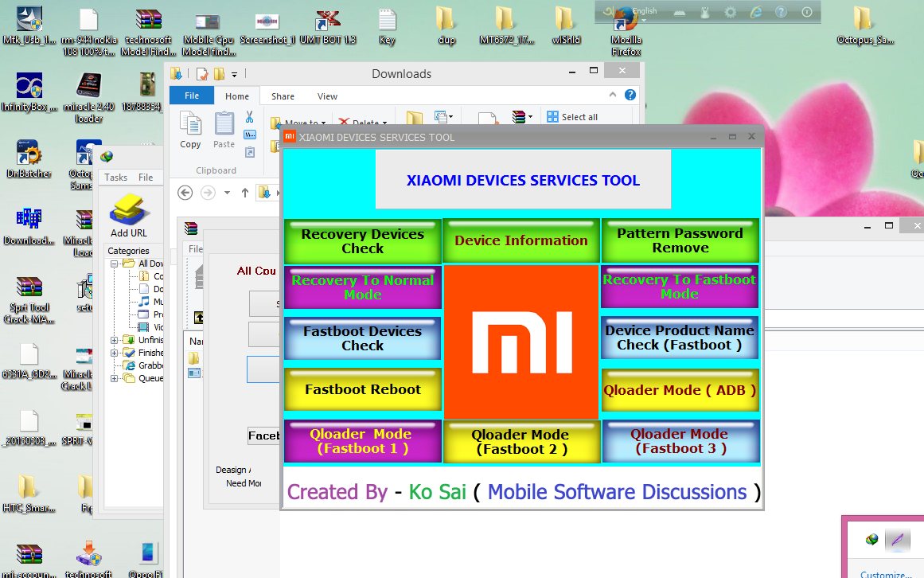Image resolution: width=924 pixels, height=578 pixels.
Task: Click New folder icon in Downloads title bar
Action: coord(219,74)
